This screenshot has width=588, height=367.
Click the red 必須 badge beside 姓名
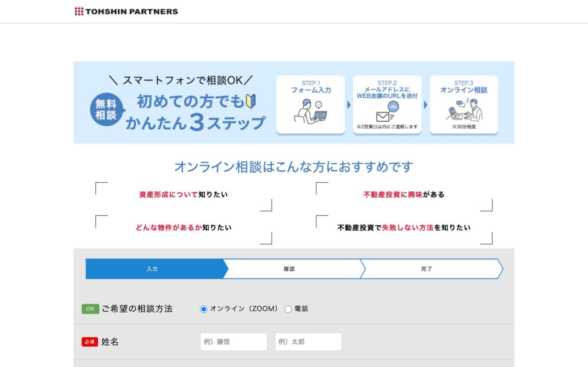pyautogui.click(x=90, y=342)
